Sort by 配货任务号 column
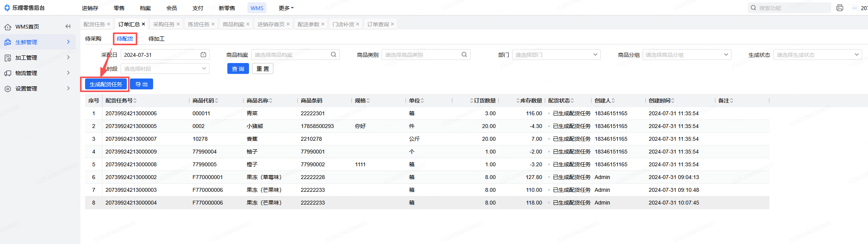The width and height of the screenshot is (868, 244). (135, 101)
